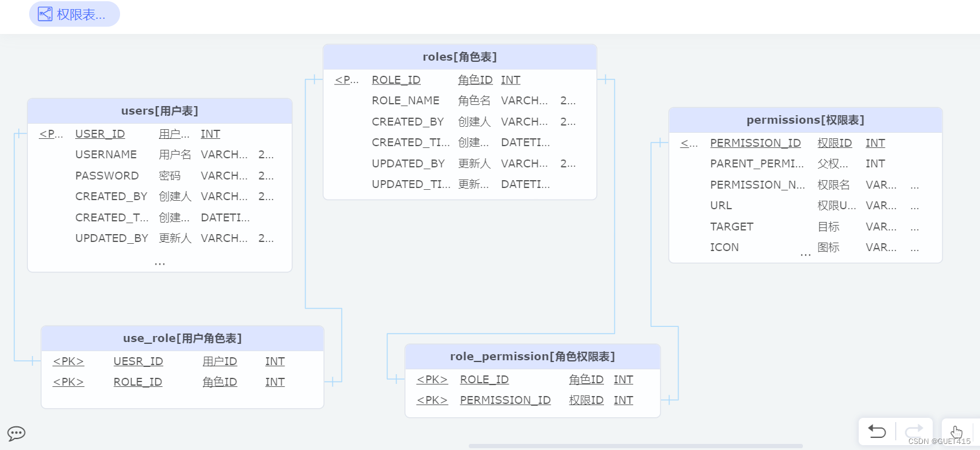Expand the permissions table ellipsis for more rows
980x450 pixels.
[805, 255]
